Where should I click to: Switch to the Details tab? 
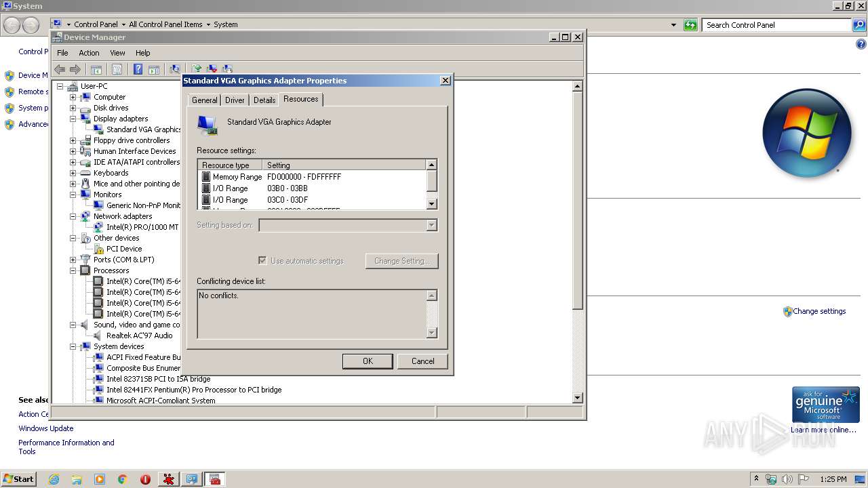[264, 100]
